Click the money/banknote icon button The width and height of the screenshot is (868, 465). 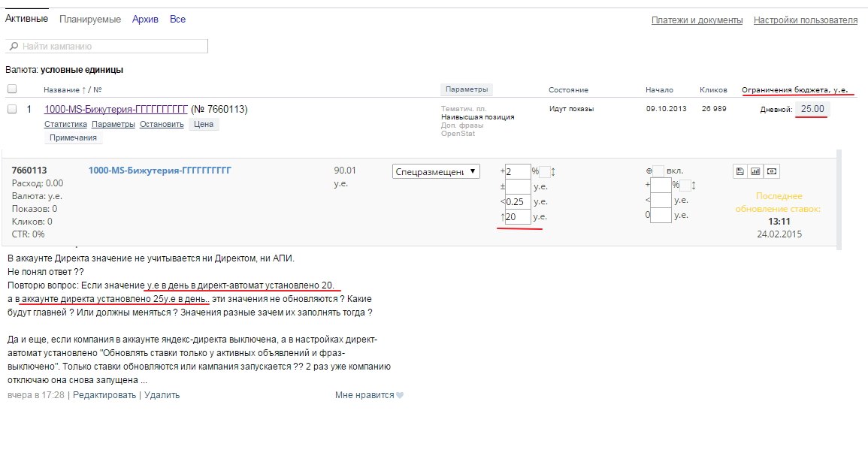pyautogui.click(x=771, y=171)
